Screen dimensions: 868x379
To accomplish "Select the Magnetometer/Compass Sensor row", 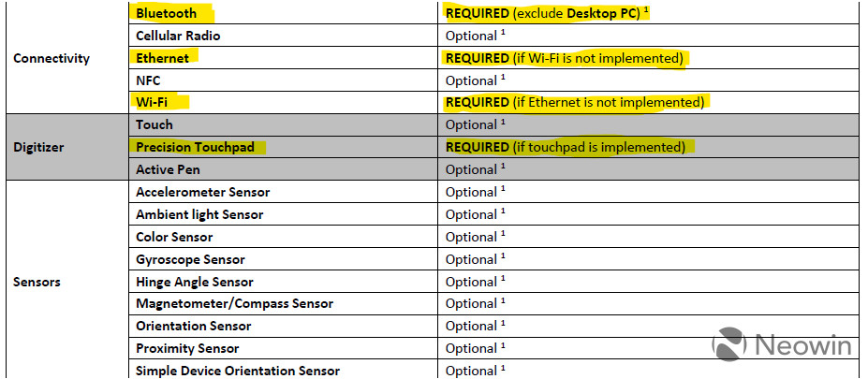I will [234, 303].
